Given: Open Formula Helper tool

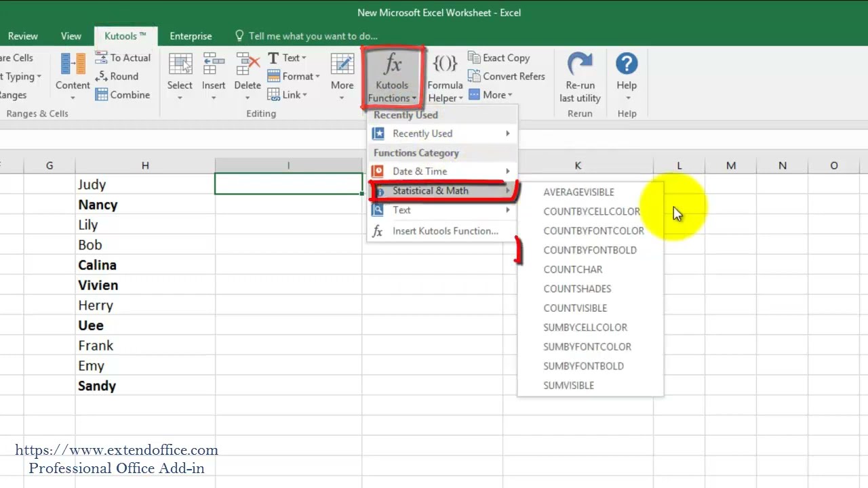Looking at the screenshot, I should [445, 77].
